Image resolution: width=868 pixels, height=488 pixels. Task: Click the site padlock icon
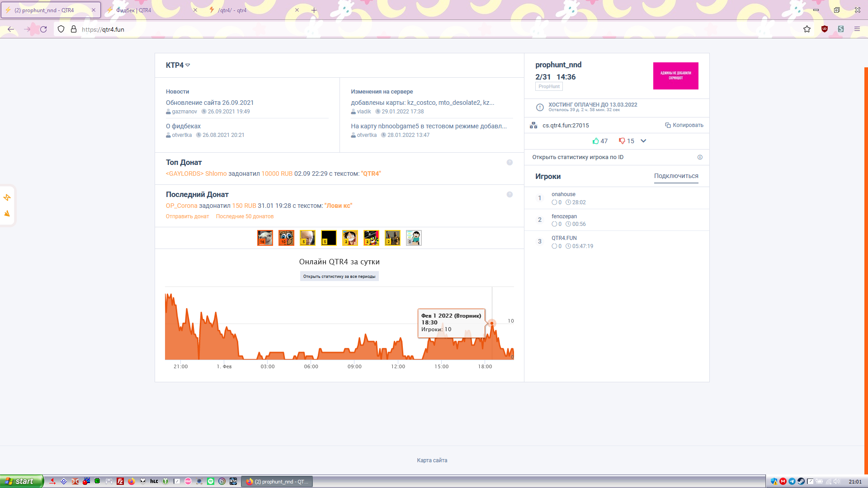74,29
